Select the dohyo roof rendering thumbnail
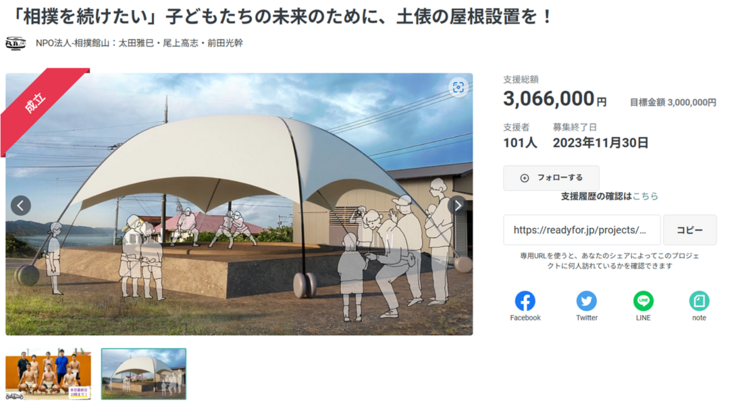 pos(144,374)
